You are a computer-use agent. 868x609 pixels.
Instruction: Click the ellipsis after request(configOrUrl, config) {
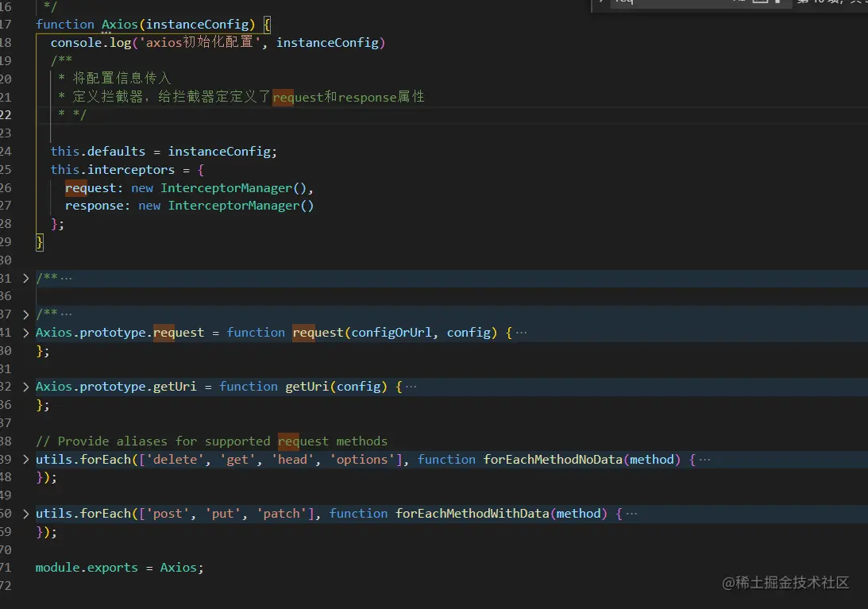pyautogui.click(x=522, y=333)
